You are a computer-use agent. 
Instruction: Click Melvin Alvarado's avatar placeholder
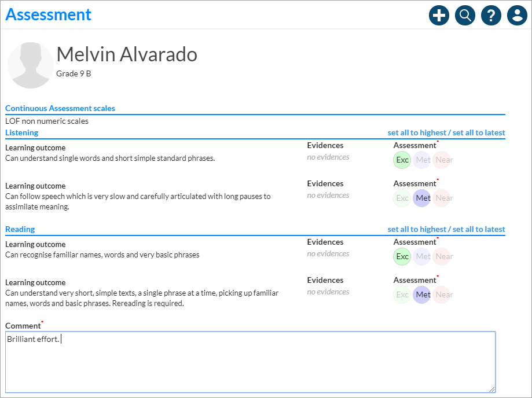(31, 65)
